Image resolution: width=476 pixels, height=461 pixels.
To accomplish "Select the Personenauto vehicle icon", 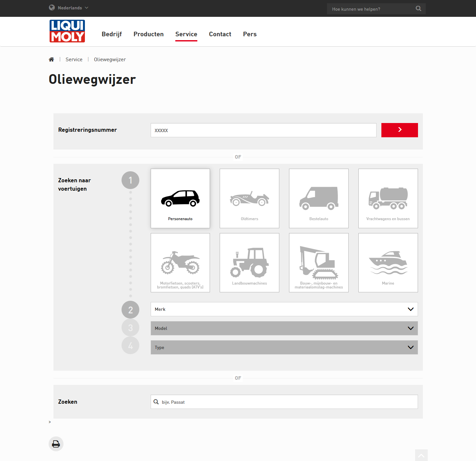I will click(180, 198).
